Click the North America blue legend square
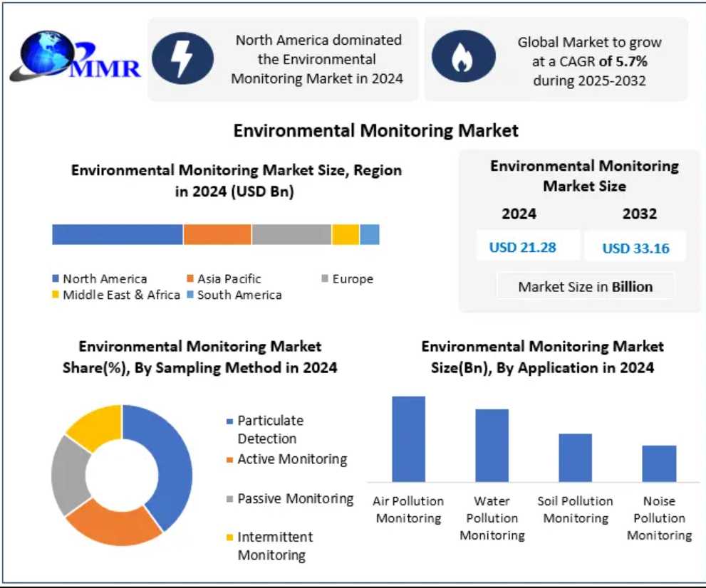The image size is (706, 588). [56, 279]
